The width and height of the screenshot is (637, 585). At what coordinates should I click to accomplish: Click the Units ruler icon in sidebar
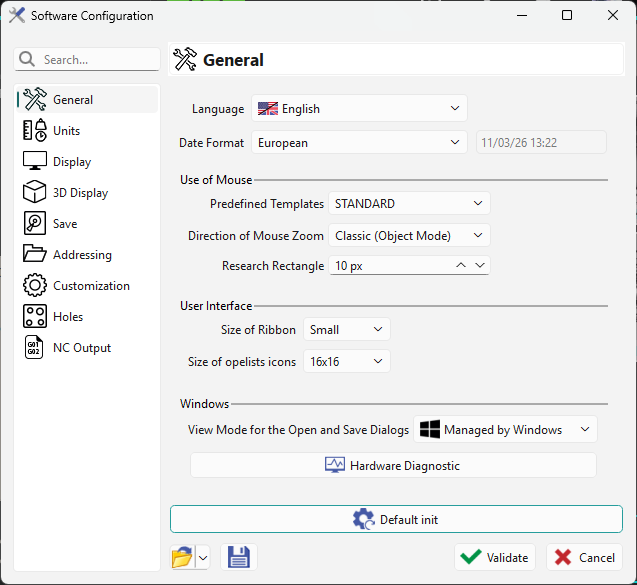tap(35, 130)
